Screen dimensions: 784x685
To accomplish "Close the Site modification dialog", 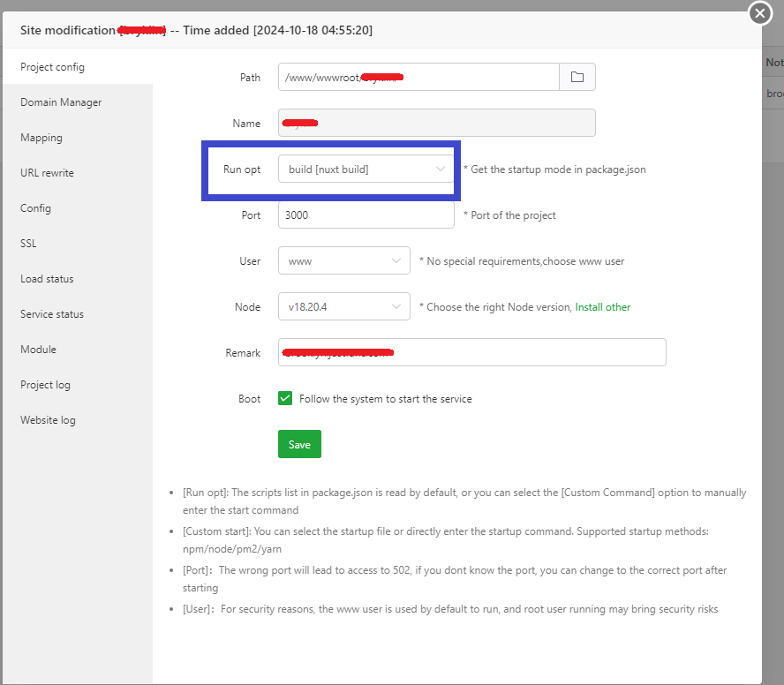I will click(x=760, y=14).
